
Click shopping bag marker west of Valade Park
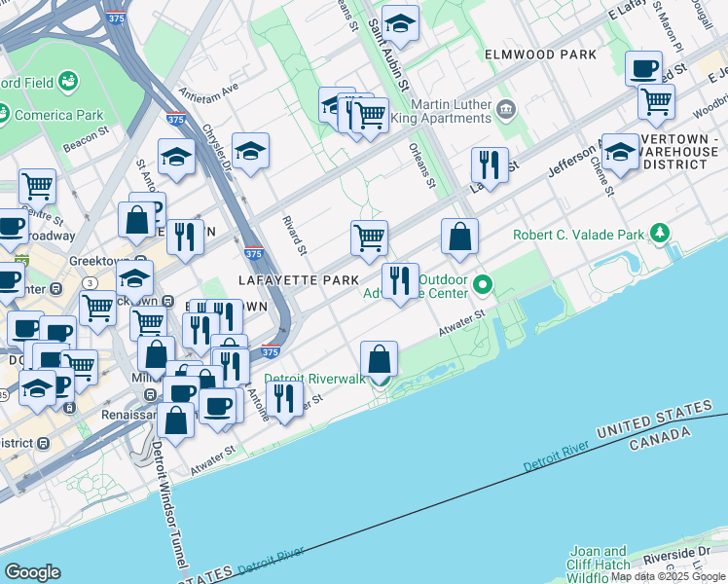pos(459,237)
